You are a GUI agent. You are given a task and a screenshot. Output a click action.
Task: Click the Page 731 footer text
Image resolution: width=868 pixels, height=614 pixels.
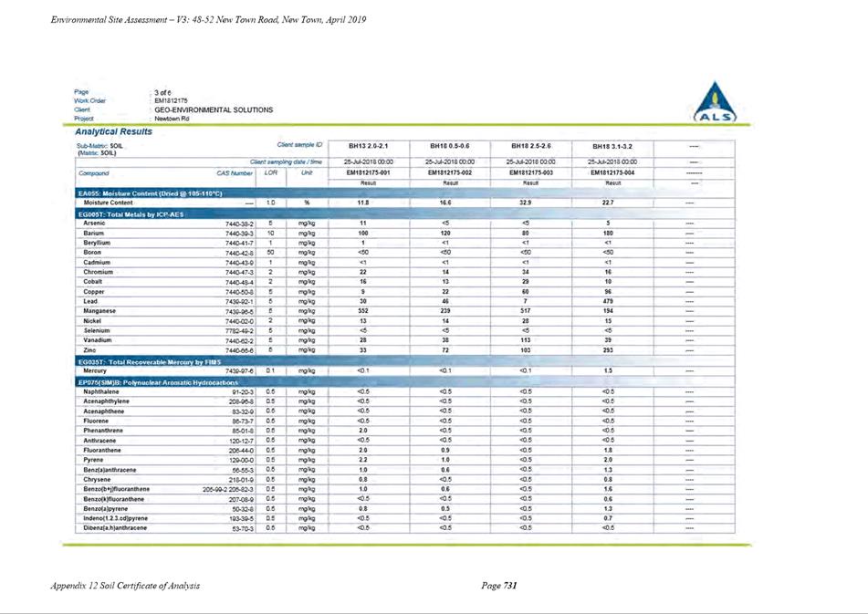point(499,585)
